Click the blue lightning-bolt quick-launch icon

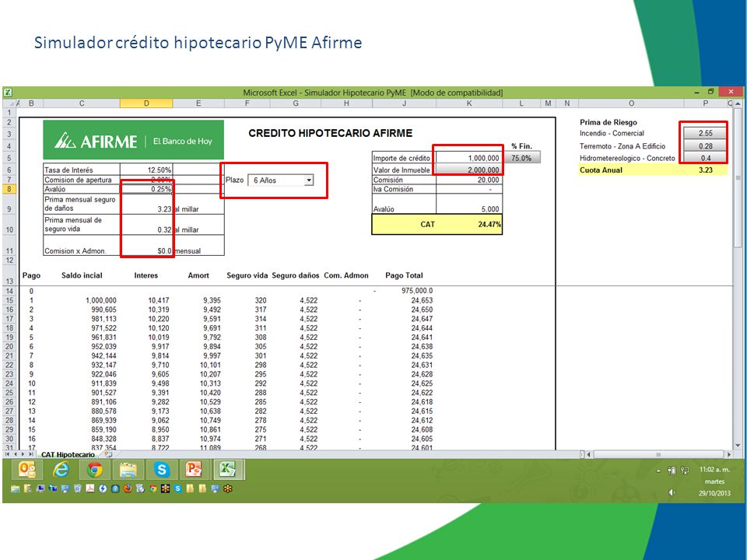pos(103,488)
